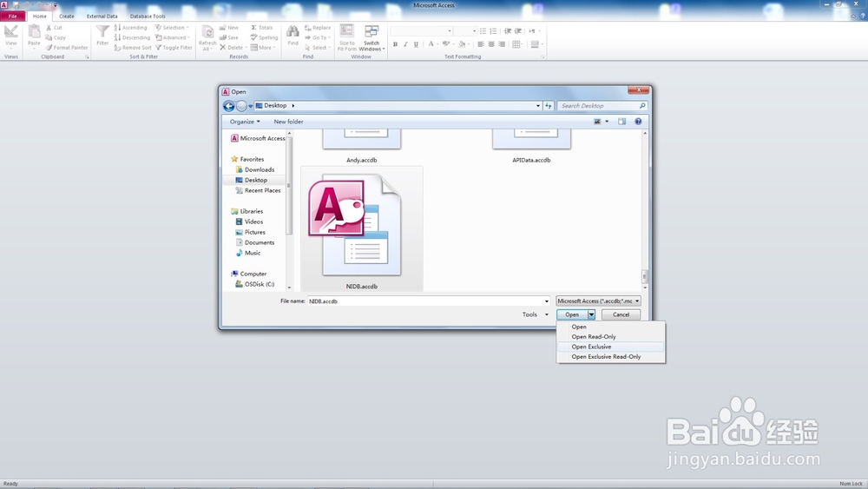
Task: Toggle center text alignment
Action: point(491,44)
